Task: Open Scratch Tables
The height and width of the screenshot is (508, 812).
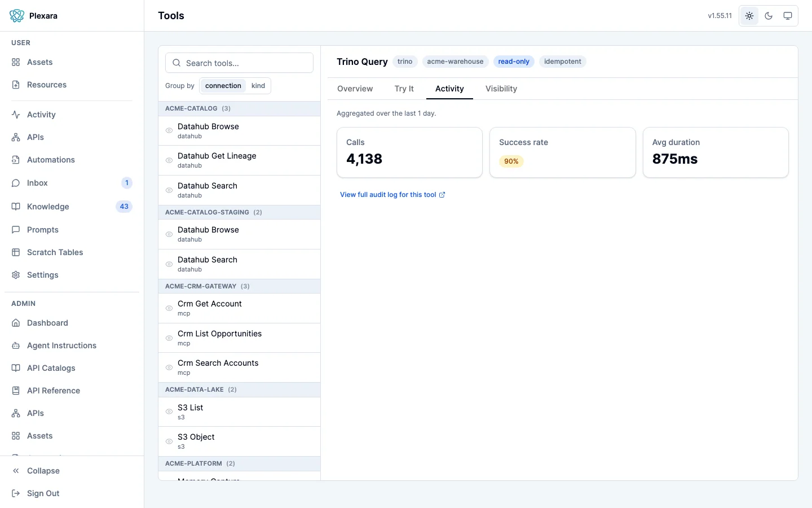Action: point(72,252)
